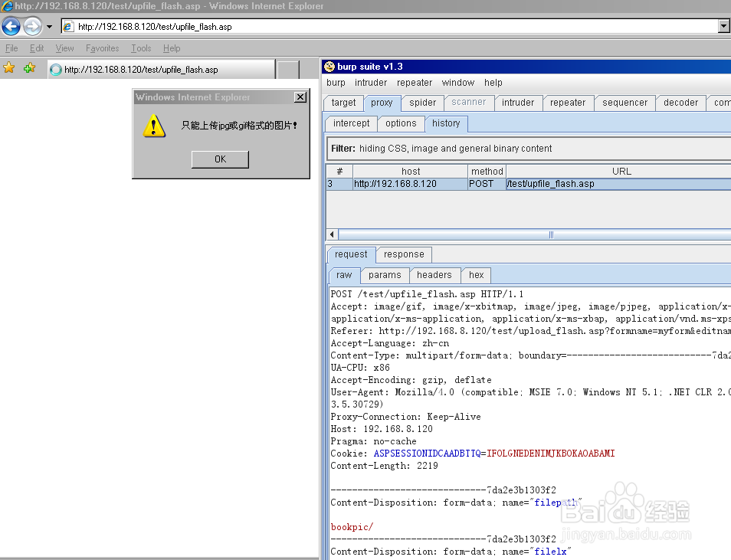Switch to the request tab
731x560 pixels.
pos(351,254)
